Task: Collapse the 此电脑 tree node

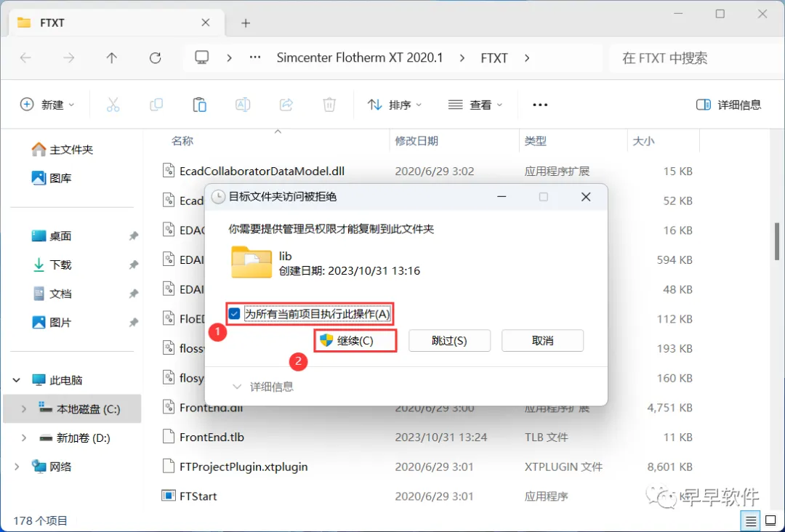Action: tap(17, 380)
